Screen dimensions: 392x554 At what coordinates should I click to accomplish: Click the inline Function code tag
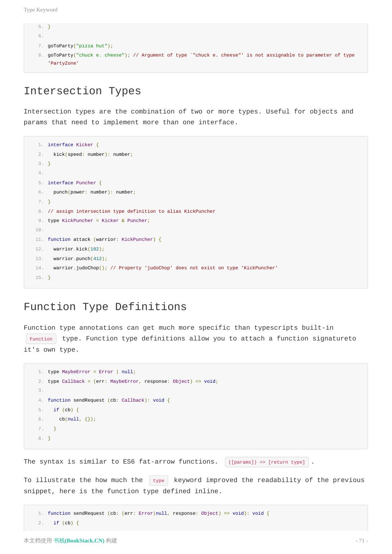pos(41,339)
